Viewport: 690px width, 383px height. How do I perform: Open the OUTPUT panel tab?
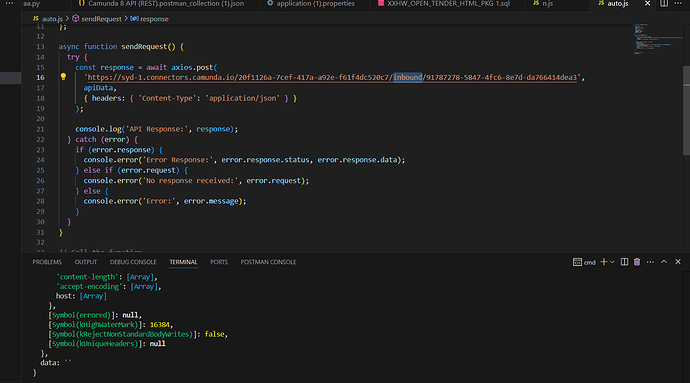[86, 262]
